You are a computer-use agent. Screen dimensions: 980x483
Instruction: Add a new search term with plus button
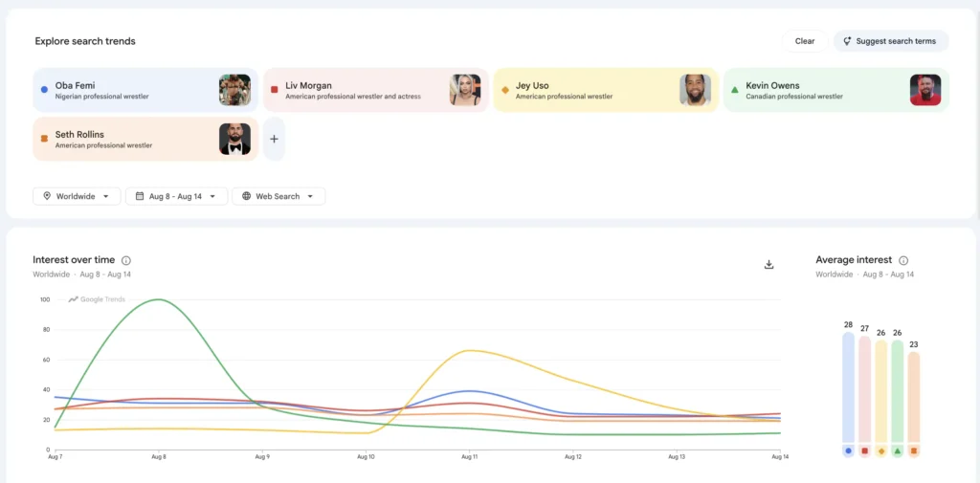tap(274, 139)
